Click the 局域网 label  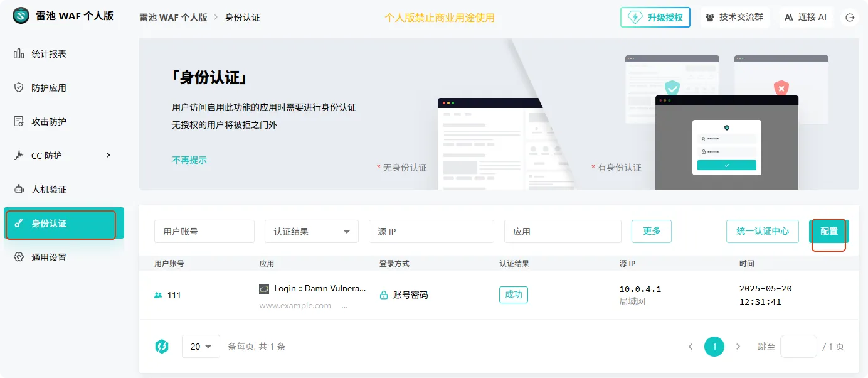pos(632,302)
